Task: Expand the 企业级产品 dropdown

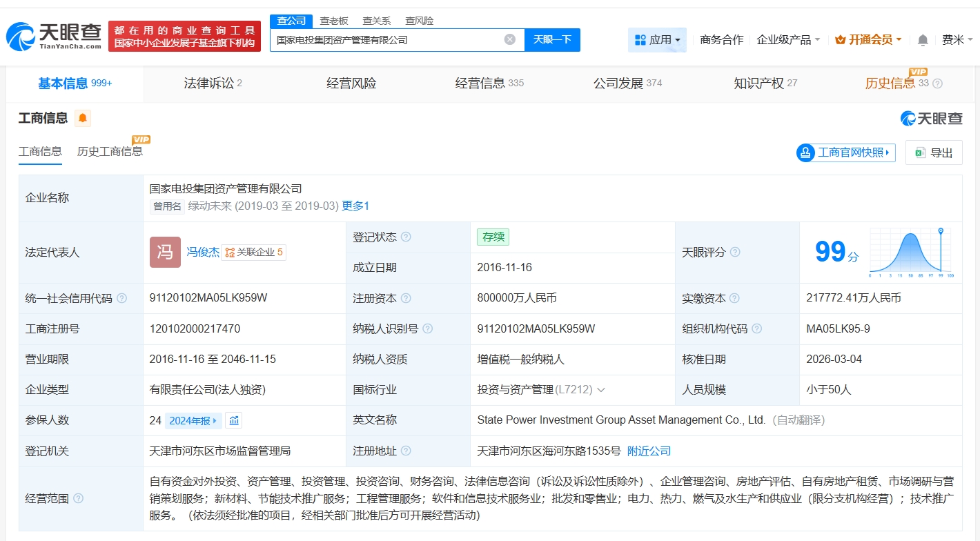Action: click(788, 40)
